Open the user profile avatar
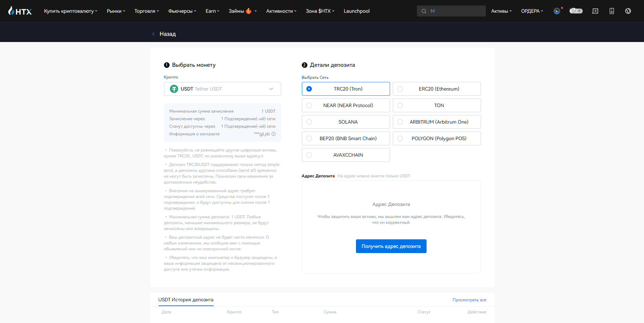The width and height of the screenshot is (644, 323). pos(556,11)
